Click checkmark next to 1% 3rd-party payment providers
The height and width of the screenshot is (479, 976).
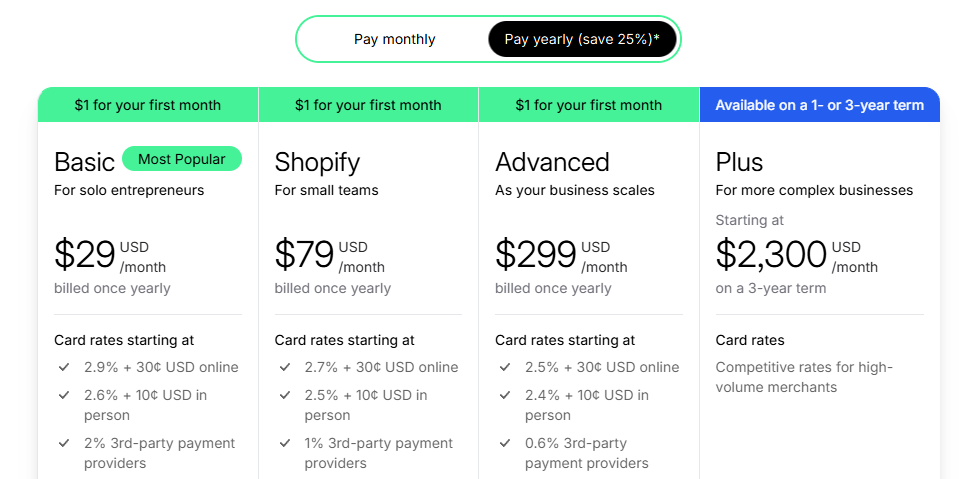[284, 443]
